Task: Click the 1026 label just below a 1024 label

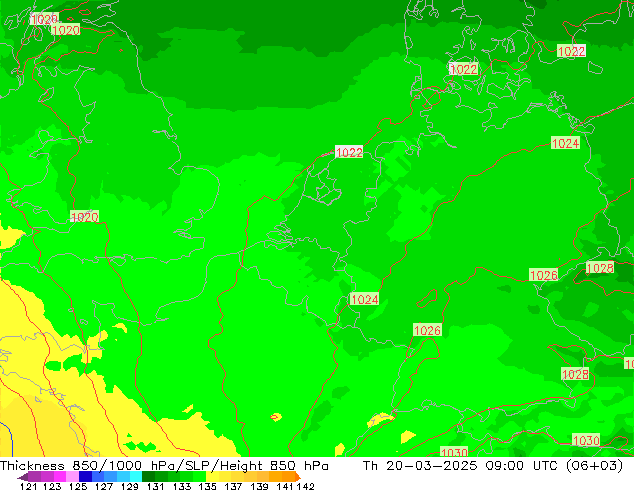Action: pyautogui.click(x=427, y=330)
